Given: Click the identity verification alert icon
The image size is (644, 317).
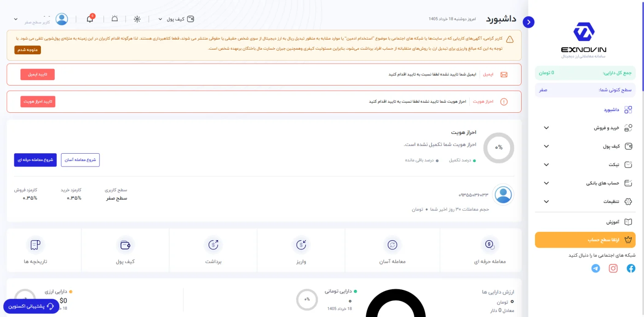Looking at the screenshot, I should (504, 102).
